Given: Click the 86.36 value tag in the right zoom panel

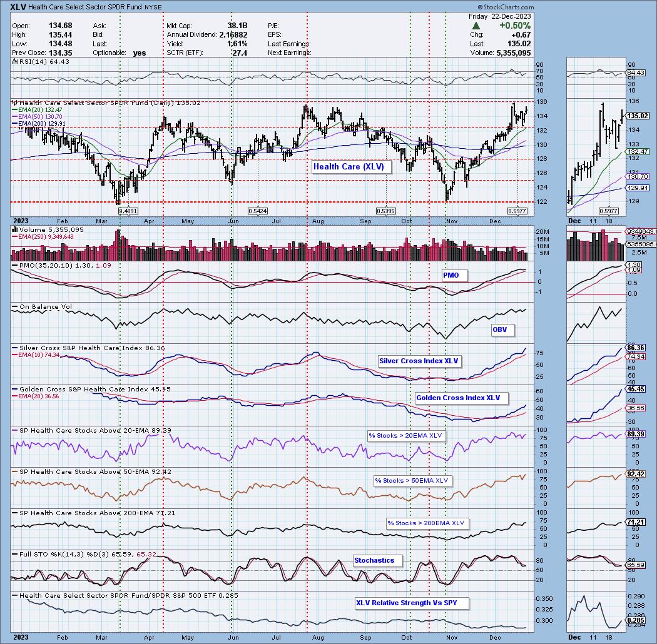Looking at the screenshot, I should coord(635,348).
